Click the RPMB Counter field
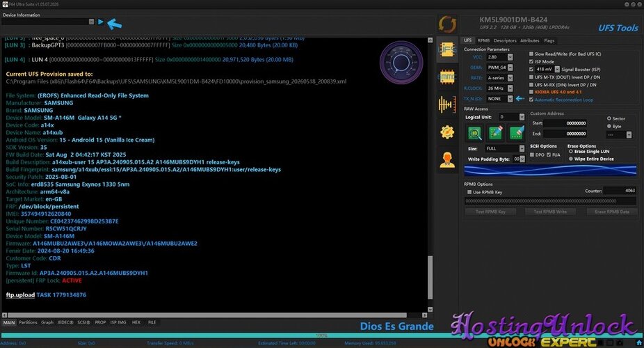Viewport: 644px width, 348px height. click(x=620, y=191)
